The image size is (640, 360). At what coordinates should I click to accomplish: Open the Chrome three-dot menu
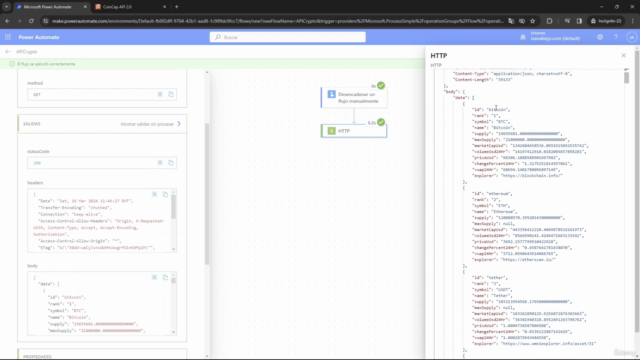[x=633, y=21]
